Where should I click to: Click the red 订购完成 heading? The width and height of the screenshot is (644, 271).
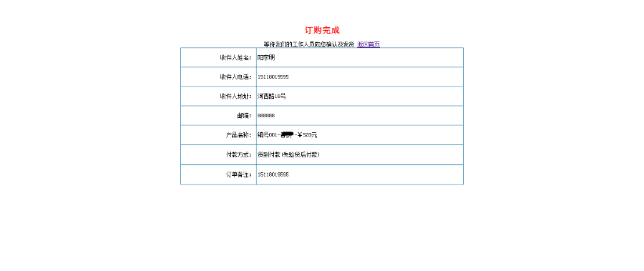[322, 30]
